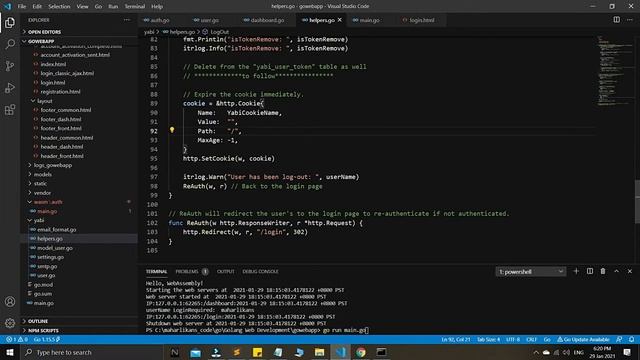Open the Run and Debug view

(x=10, y=88)
